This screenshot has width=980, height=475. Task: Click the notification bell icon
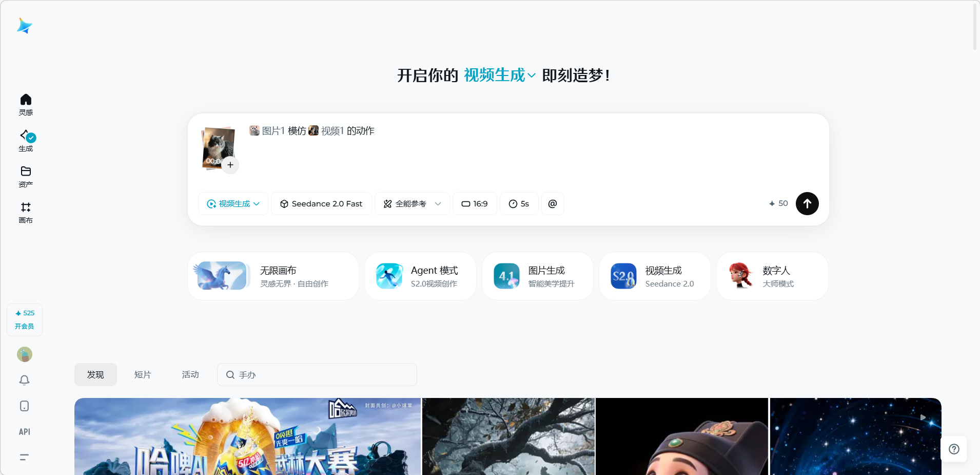point(25,380)
